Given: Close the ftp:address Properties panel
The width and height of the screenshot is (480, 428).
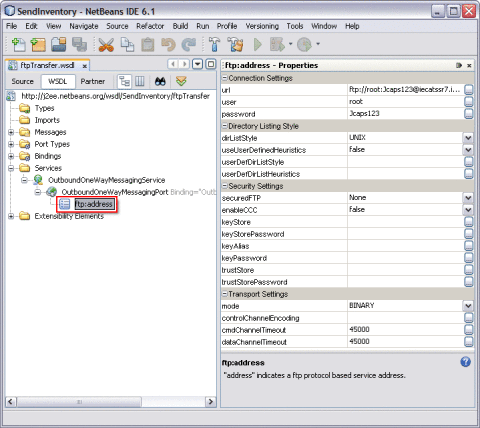Looking at the screenshot, I should tap(469, 65).
